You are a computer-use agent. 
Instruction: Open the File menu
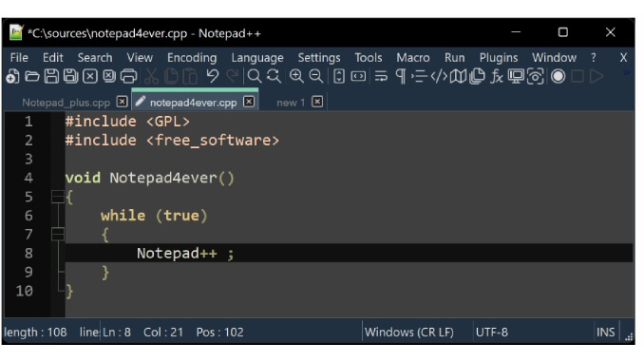tap(19, 58)
